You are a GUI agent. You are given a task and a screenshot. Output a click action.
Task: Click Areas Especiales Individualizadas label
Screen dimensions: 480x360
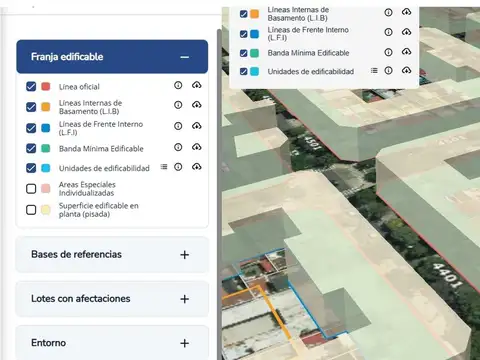tap(87, 189)
